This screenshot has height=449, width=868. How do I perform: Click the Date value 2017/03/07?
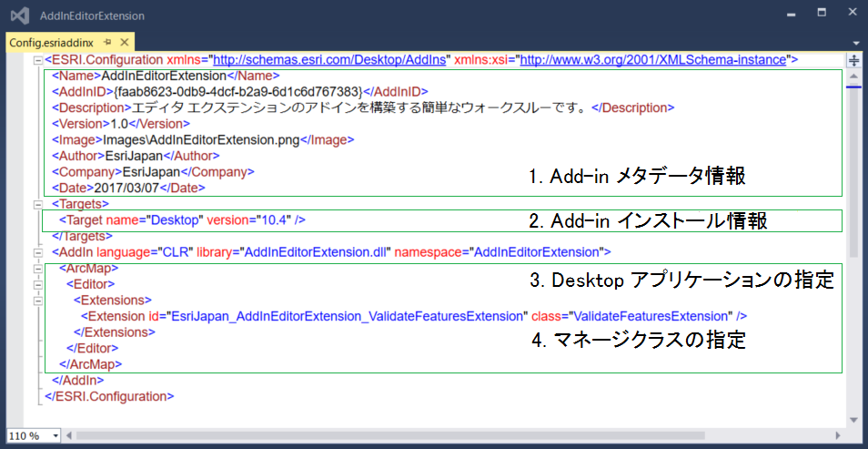[127, 189]
